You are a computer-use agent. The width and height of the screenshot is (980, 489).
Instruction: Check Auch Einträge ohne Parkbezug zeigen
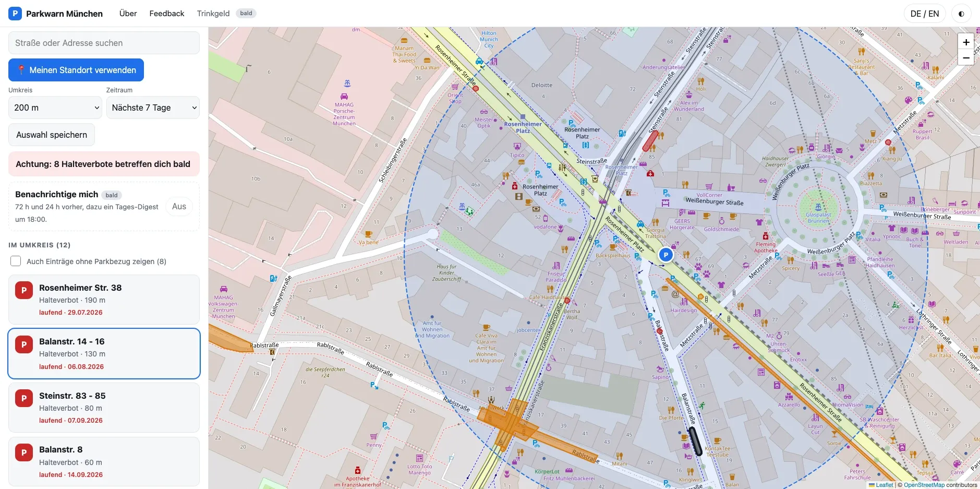pyautogui.click(x=16, y=261)
